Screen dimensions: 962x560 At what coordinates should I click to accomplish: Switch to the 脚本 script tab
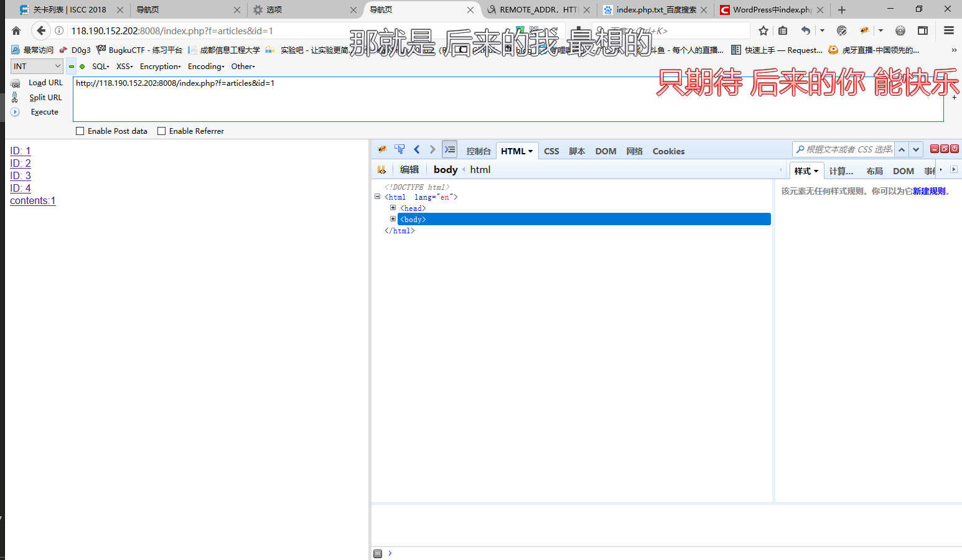point(577,151)
